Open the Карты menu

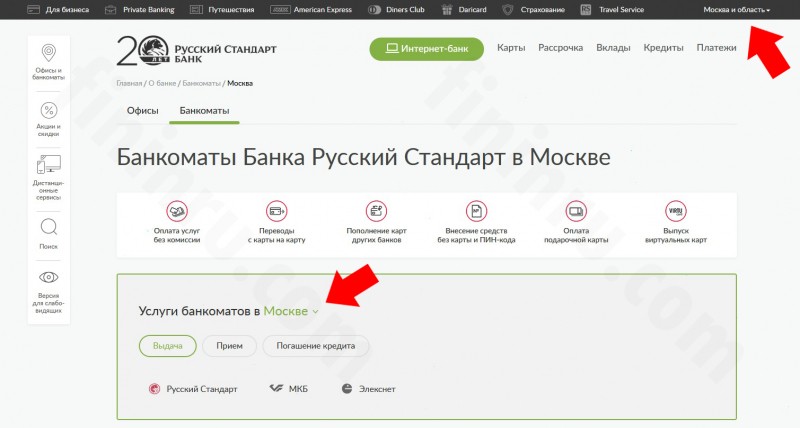[x=511, y=47]
